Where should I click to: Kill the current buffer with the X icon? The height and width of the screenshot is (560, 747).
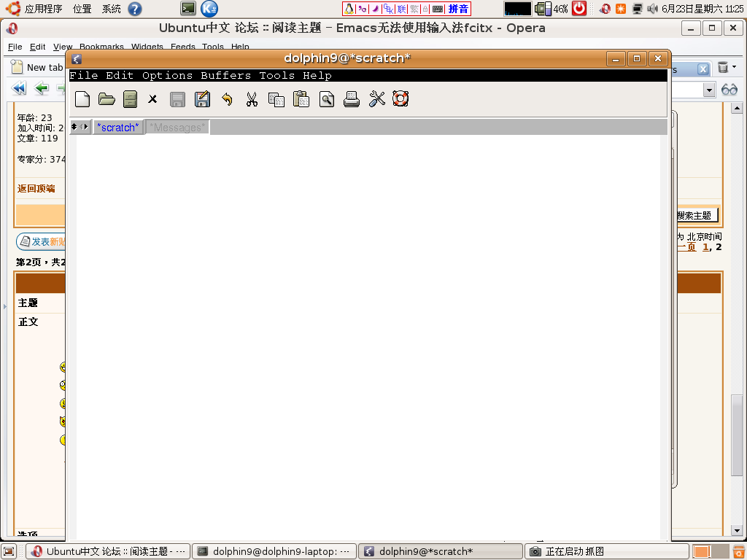(152, 99)
